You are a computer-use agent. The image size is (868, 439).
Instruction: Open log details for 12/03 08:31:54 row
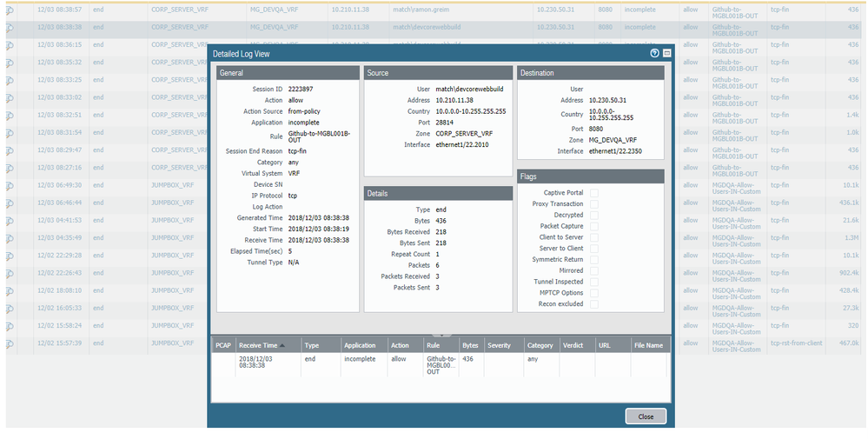coord(10,134)
